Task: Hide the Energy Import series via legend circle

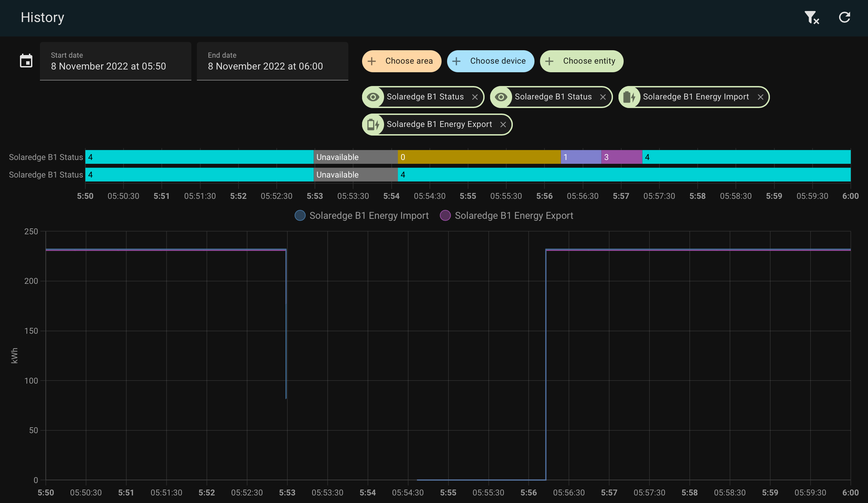Action: click(300, 215)
